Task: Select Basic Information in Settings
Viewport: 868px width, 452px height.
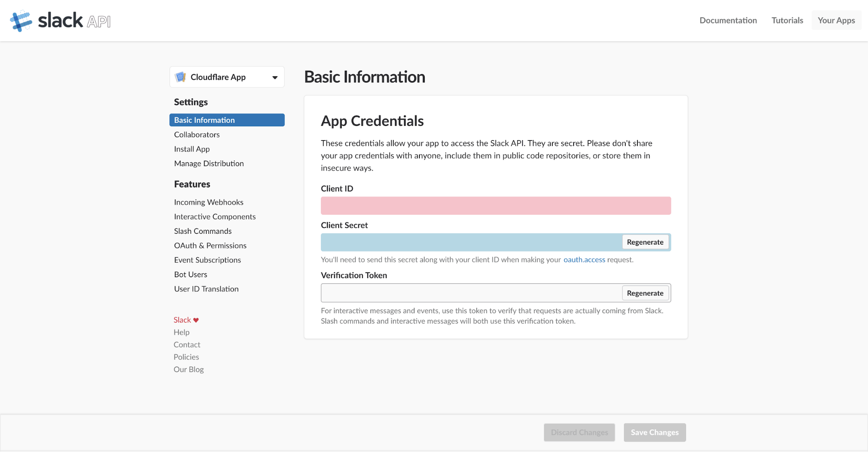Action: pyautogui.click(x=227, y=120)
